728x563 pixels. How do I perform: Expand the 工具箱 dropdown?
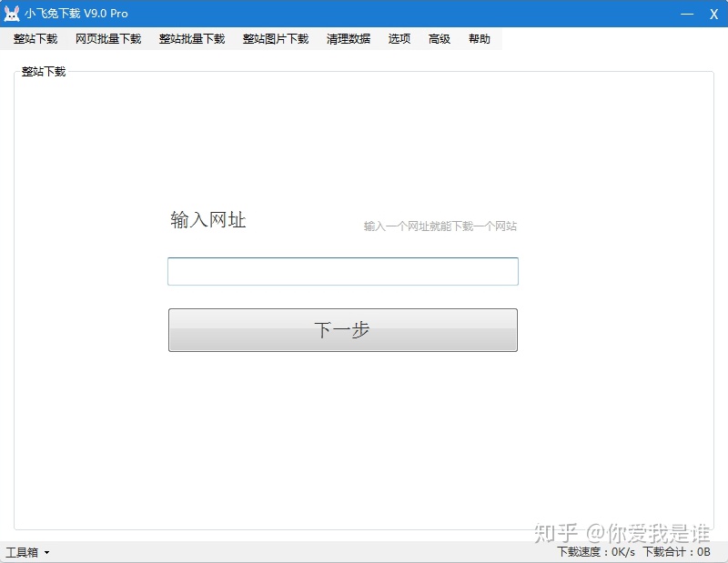(27, 552)
